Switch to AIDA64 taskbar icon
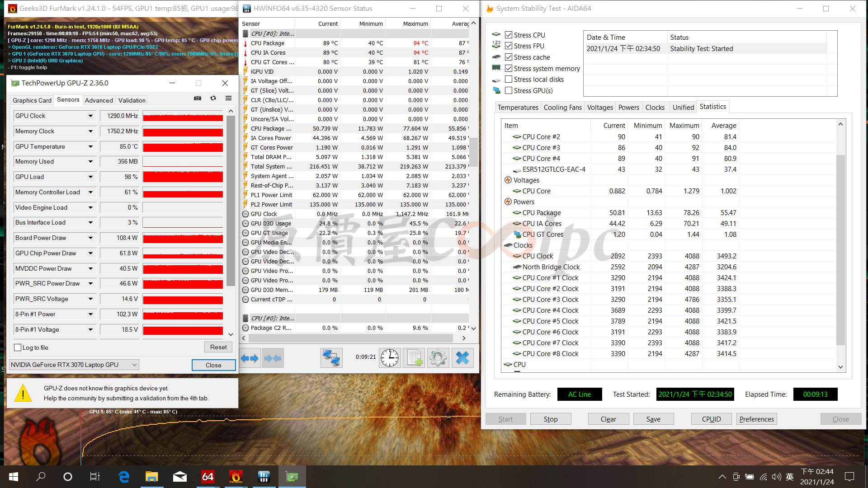Image resolution: width=868 pixels, height=488 pixels. (208, 477)
